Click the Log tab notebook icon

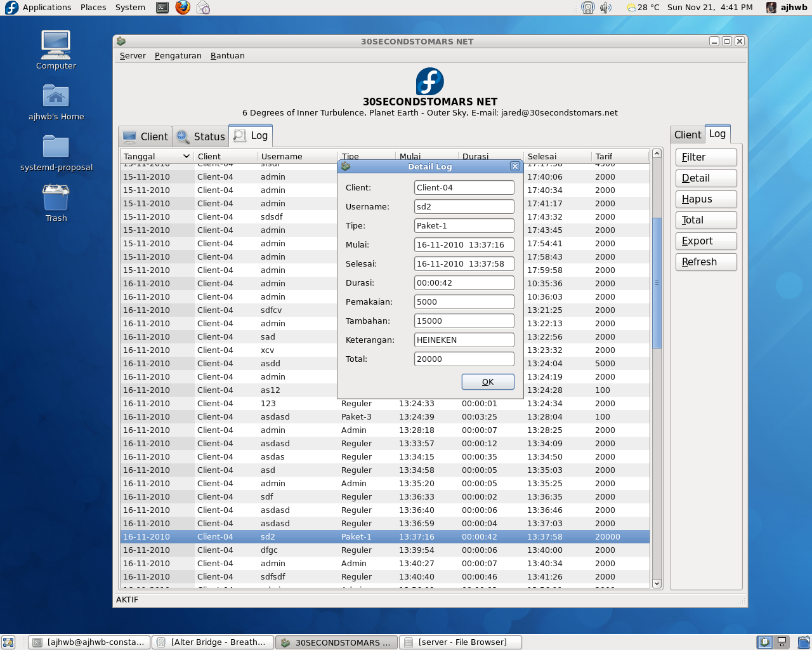[x=239, y=135]
